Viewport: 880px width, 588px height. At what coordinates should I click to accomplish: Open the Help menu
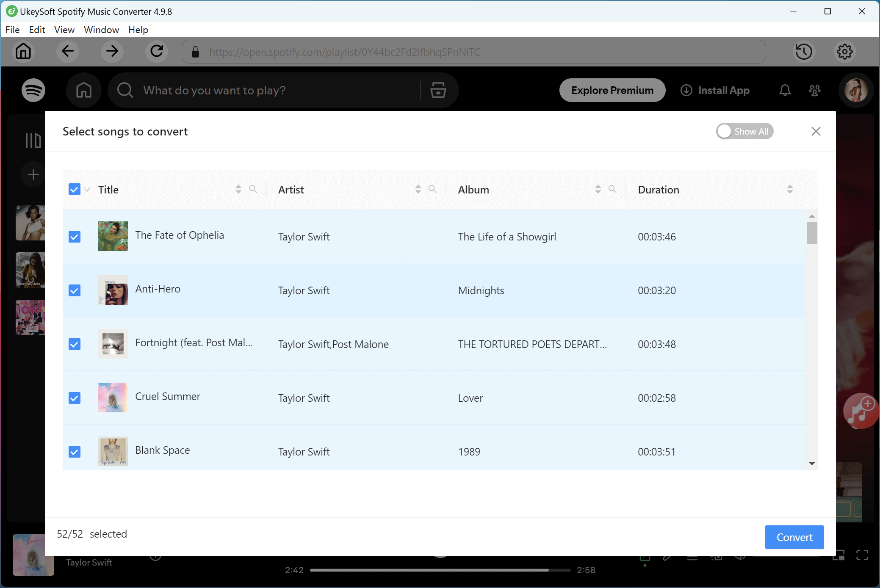point(138,30)
